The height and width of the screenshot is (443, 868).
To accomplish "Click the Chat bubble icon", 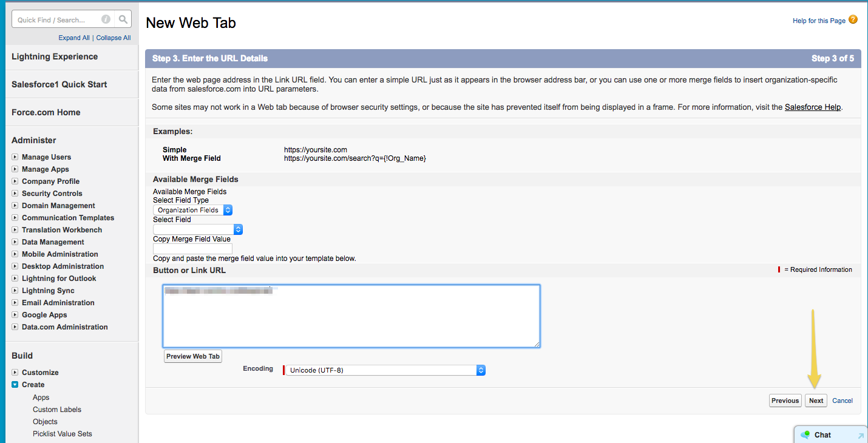I will pos(805,435).
